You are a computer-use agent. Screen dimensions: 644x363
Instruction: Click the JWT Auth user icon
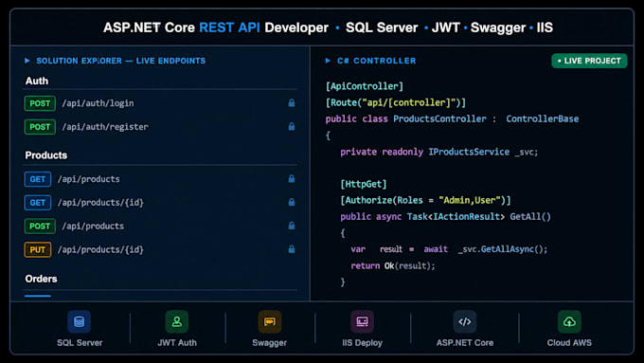click(x=176, y=321)
